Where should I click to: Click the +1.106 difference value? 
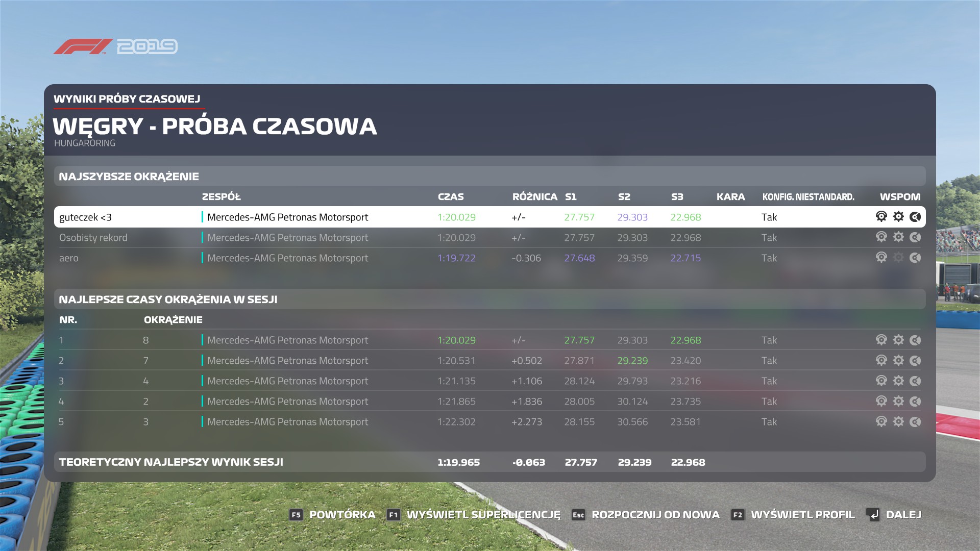(527, 381)
